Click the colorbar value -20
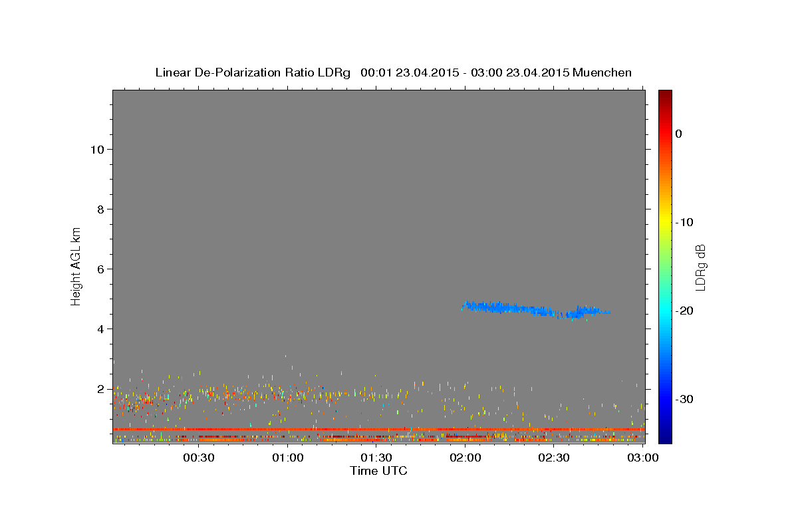This screenshot has height=532, width=798. (685, 311)
